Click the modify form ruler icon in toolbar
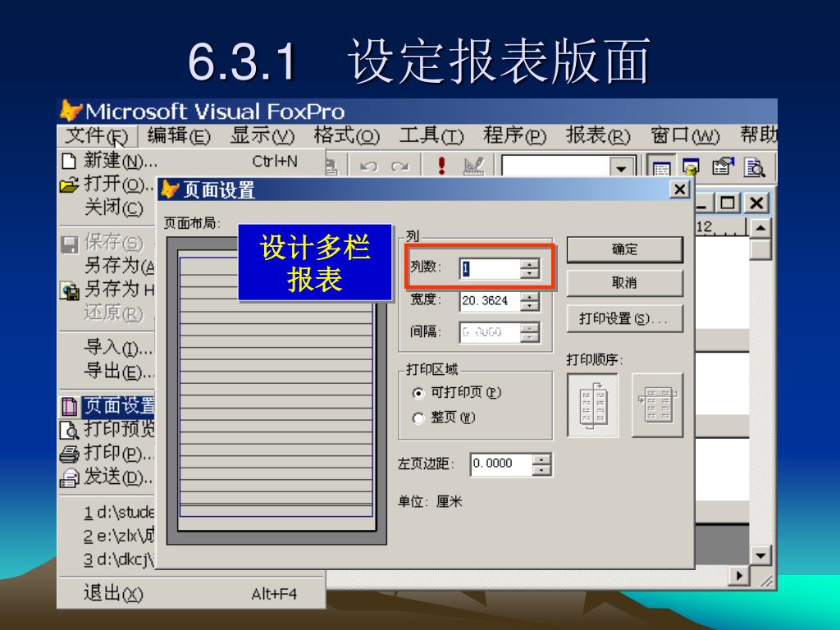Viewport: 840px width, 630px height. pyautogui.click(x=473, y=166)
